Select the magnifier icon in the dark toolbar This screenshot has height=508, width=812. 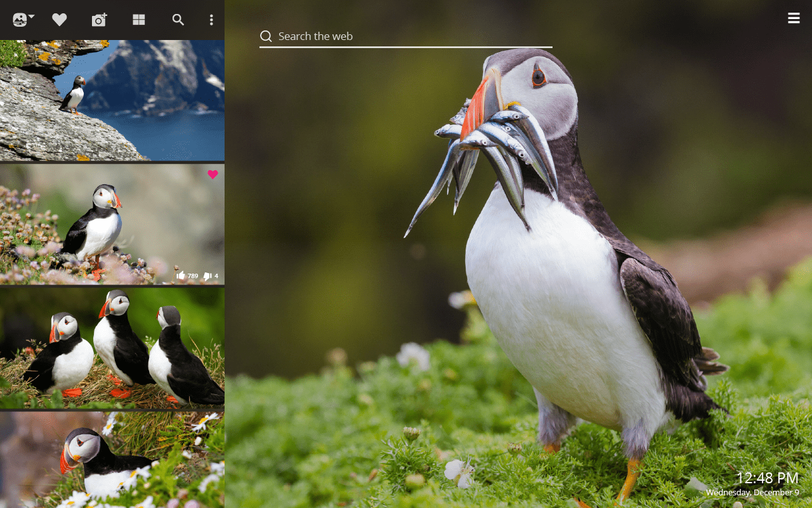[x=178, y=20]
